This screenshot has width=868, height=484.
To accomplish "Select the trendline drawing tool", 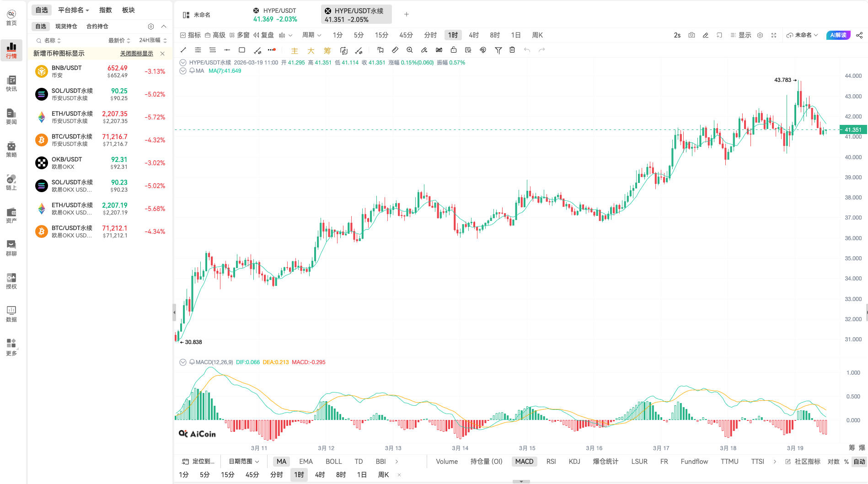I will (x=183, y=50).
